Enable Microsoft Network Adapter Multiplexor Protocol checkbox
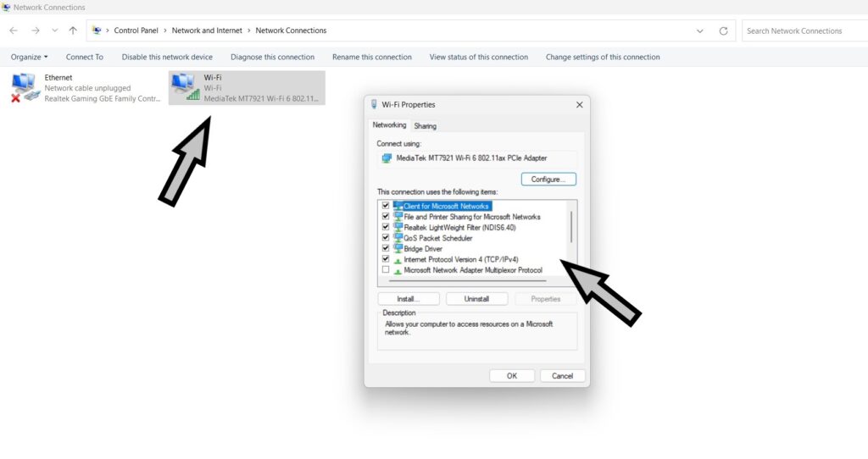This screenshot has height=459, width=868. 386,270
